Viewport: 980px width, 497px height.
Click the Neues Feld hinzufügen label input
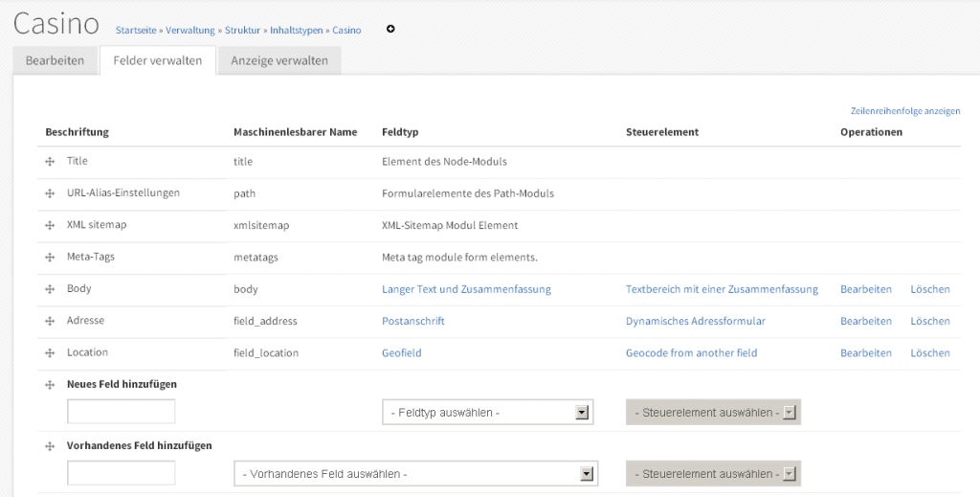tap(122, 412)
